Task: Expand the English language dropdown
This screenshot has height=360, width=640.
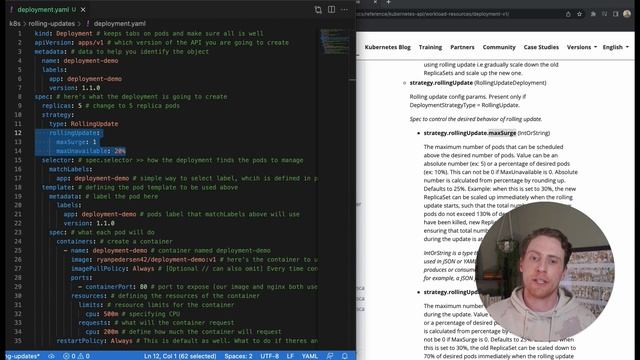Action: [x=616, y=47]
